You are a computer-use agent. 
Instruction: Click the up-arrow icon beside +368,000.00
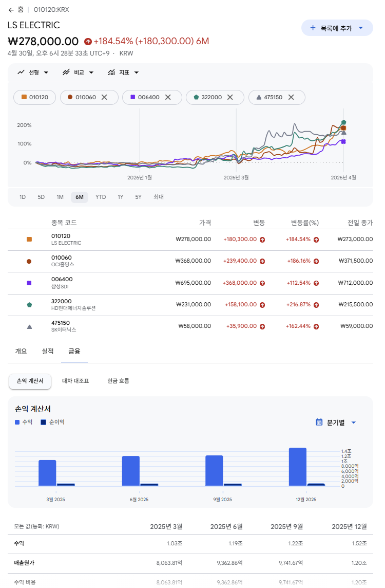(x=262, y=283)
